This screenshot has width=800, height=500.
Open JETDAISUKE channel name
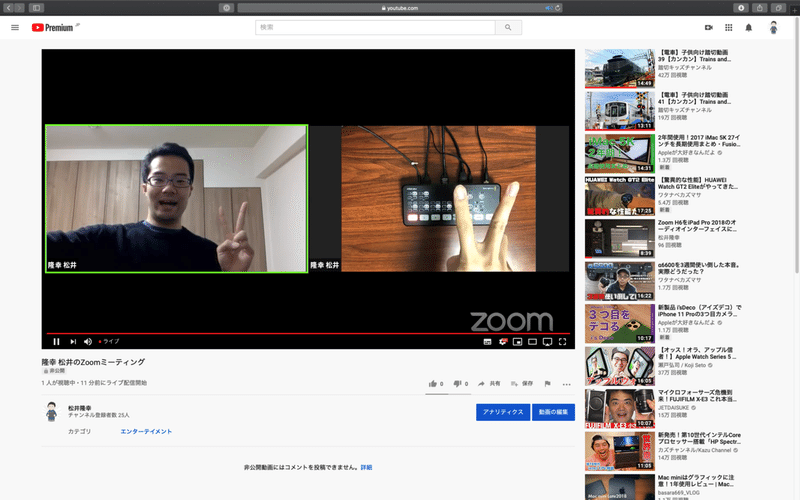coord(673,408)
